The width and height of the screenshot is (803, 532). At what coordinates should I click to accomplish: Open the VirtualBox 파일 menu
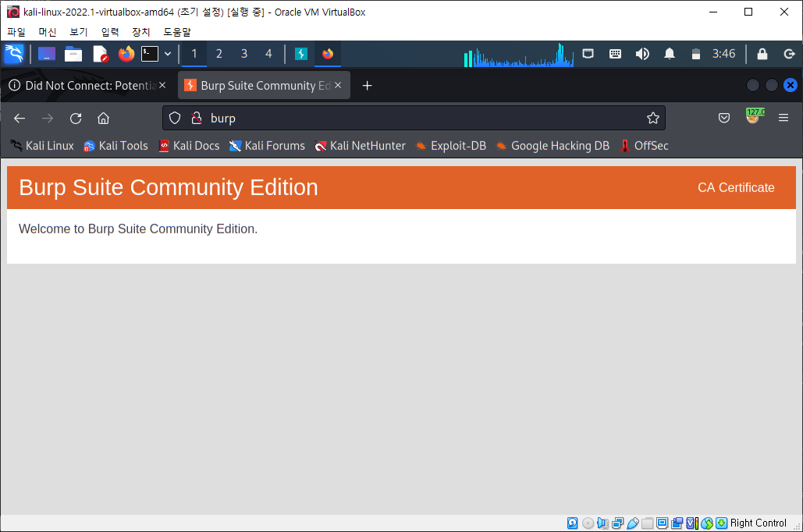(16, 32)
